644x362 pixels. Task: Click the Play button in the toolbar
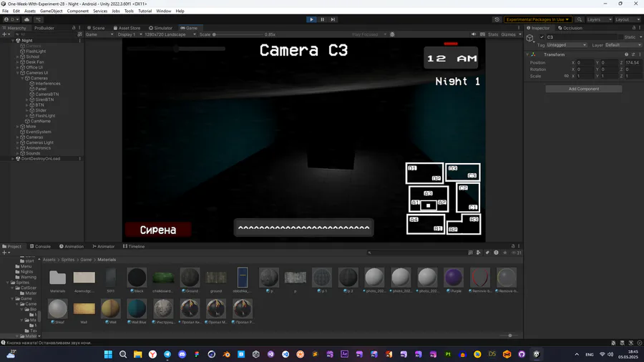(311, 19)
